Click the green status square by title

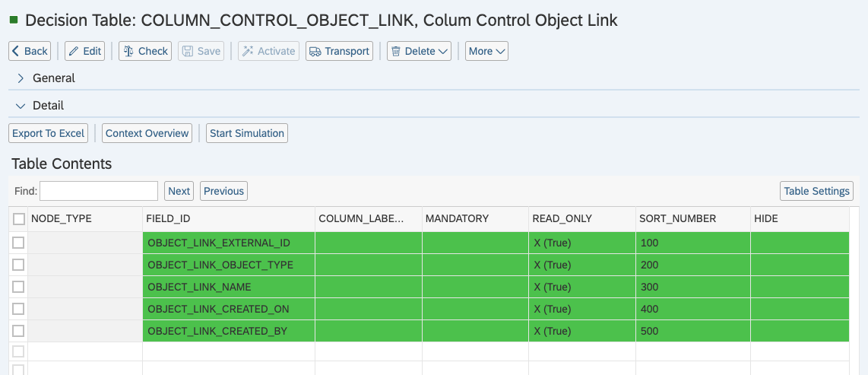click(x=14, y=21)
